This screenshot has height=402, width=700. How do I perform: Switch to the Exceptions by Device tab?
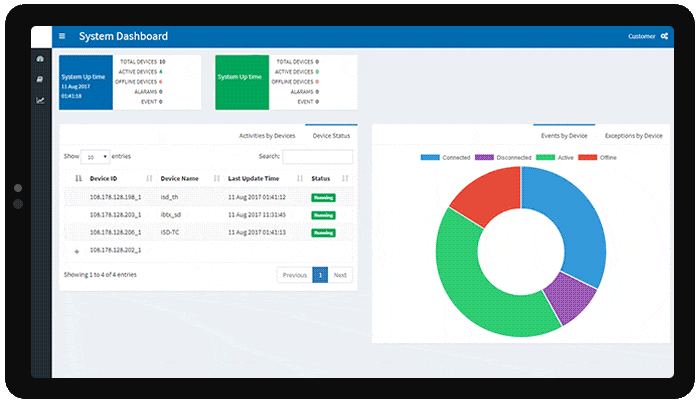633,136
